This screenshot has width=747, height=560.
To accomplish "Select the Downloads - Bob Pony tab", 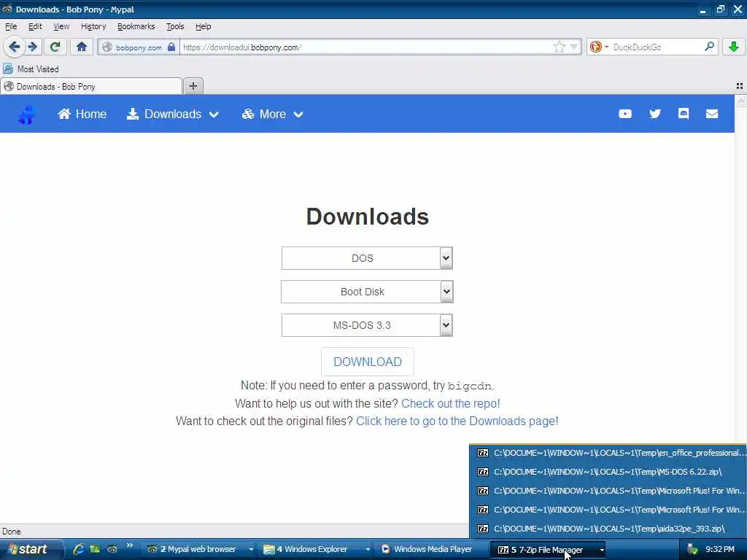I will click(91, 87).
